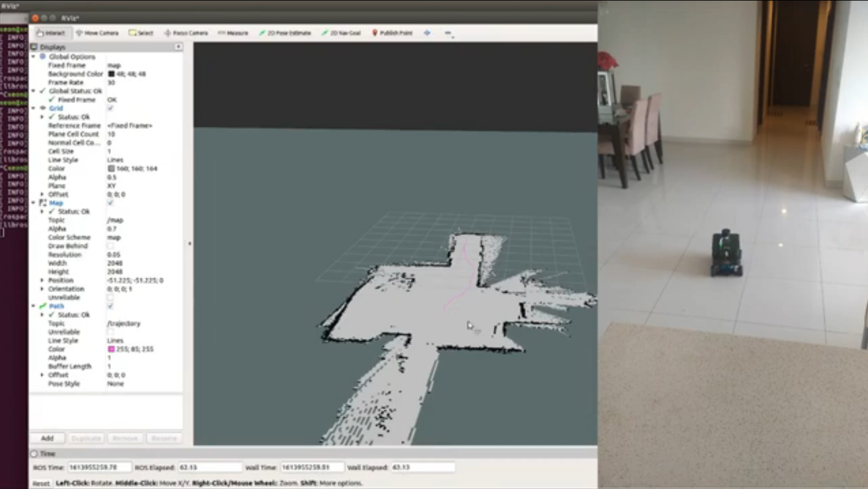
Task: Open Line Style Lines under Grid
Action: click(115, 160)
